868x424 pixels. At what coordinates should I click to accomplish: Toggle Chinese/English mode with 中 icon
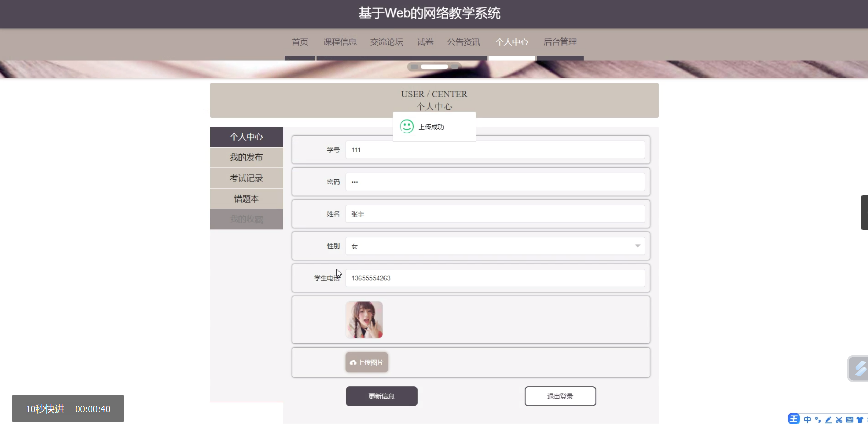pos(807,420)
